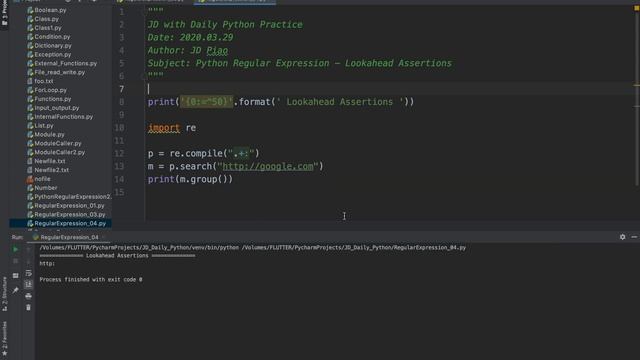Click the orange icon beside nofile
Screen dimensions: 640x360
click(x=30, y=179)
